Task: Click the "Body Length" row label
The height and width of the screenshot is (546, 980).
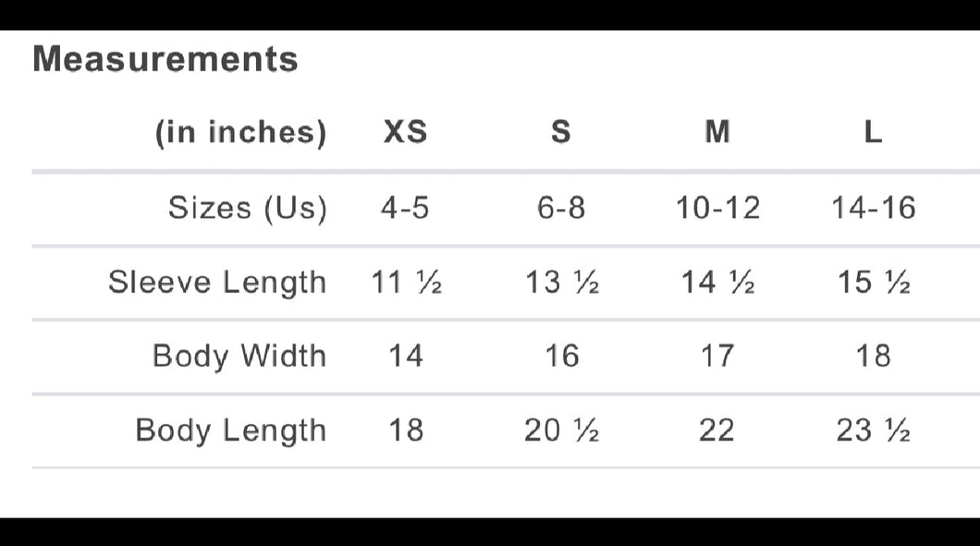Action: point(231,431)
